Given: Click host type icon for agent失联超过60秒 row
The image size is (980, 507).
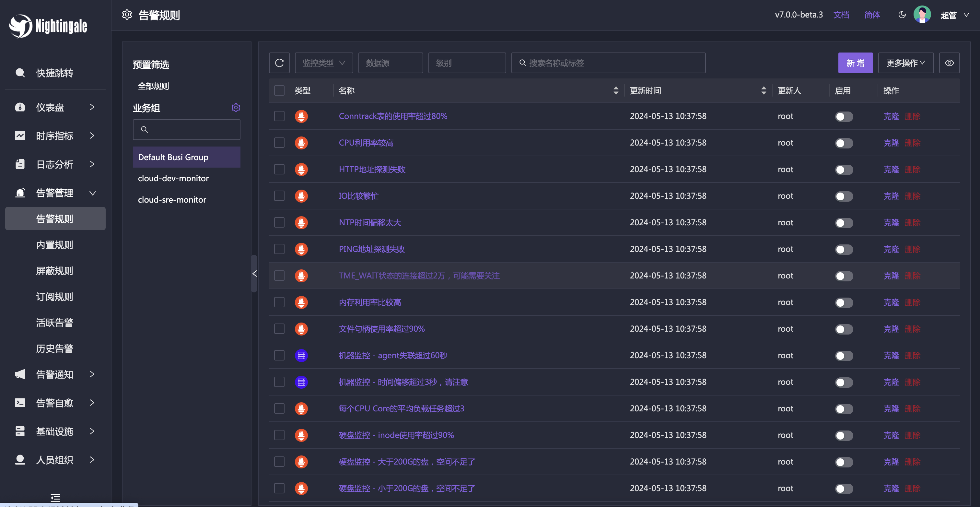Looking at the screenshot, I should coord(301,356).
